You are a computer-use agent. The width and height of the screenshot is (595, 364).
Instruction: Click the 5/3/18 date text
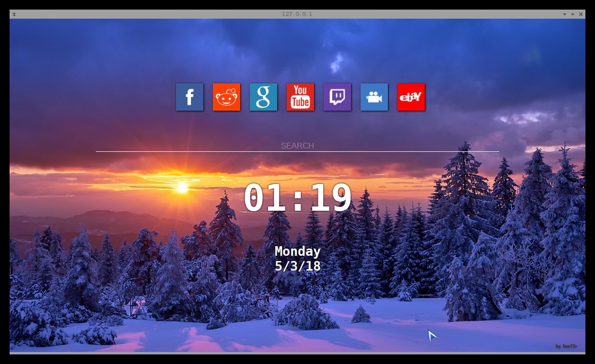[x=297, y=266]
